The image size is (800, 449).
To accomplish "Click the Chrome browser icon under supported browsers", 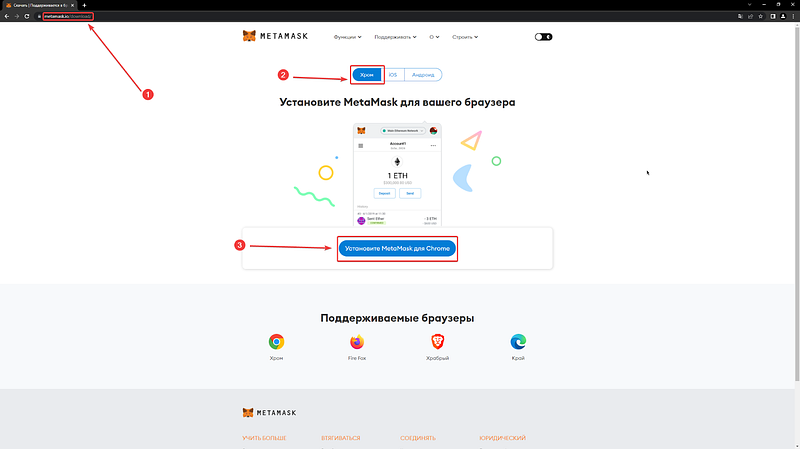I will tap(277, 342).
